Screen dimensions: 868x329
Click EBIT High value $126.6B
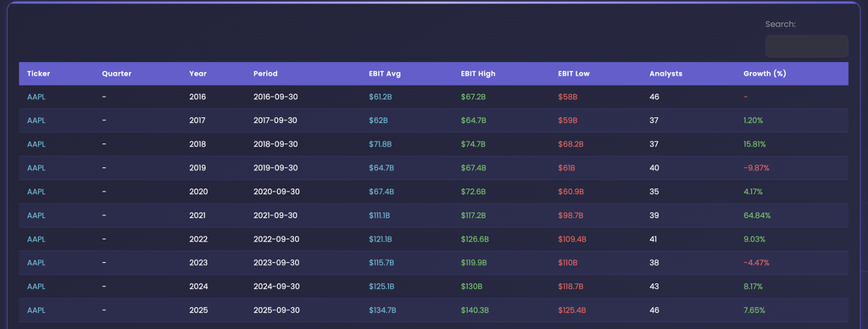[475, 239]
